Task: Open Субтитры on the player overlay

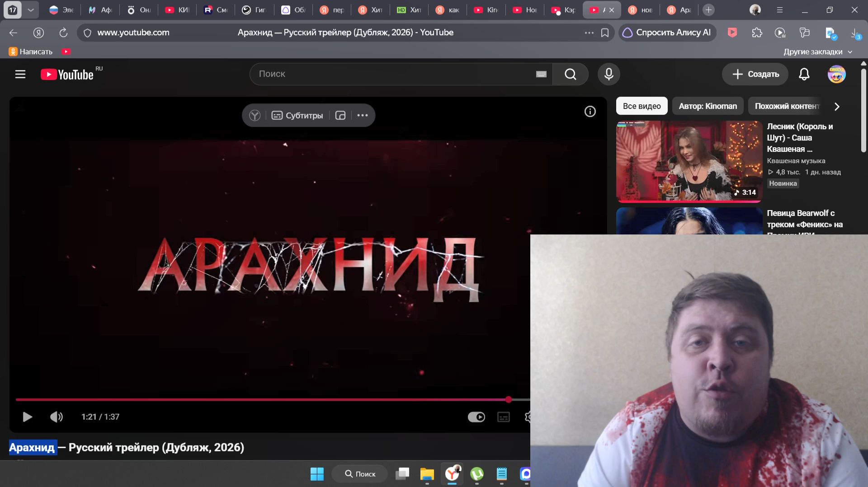Action: coord(297,116)
